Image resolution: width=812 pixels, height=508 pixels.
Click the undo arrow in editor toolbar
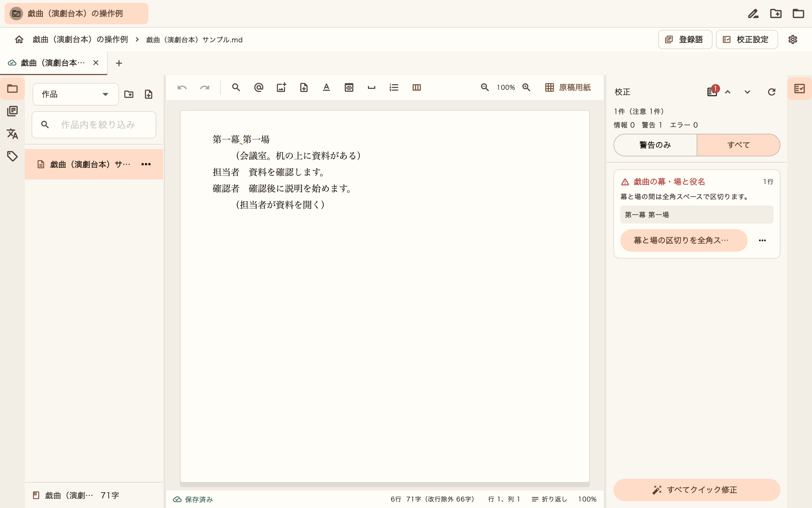[182, 88]
